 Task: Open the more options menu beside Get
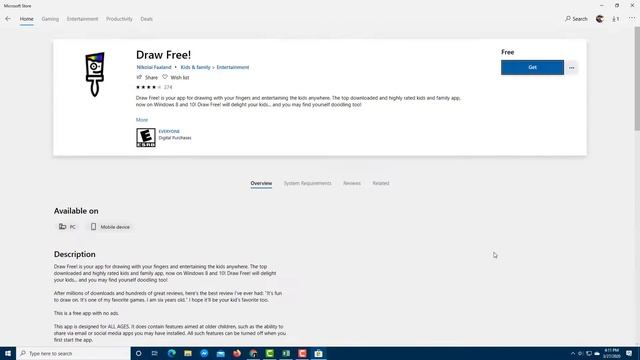click(x=571, y=67)
